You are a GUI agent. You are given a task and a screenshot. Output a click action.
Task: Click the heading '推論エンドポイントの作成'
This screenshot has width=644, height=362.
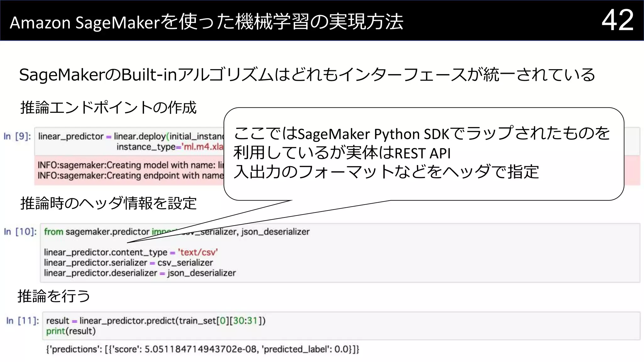[108, 107]
